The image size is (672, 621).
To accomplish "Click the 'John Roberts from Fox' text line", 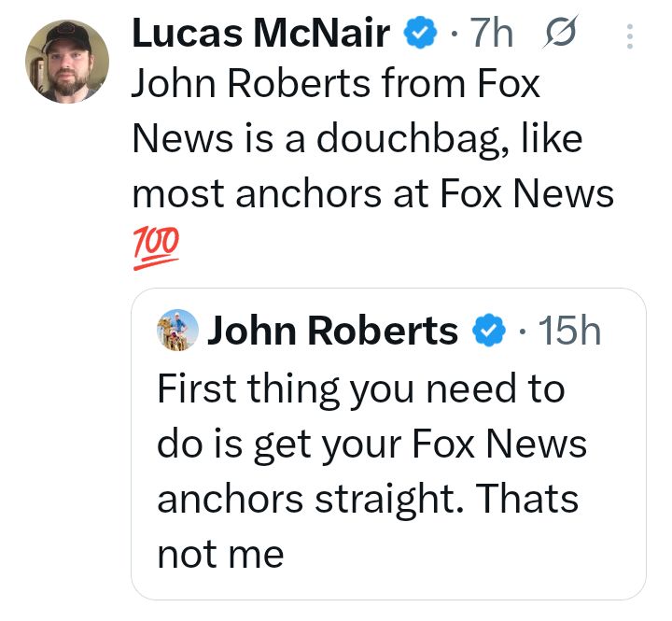I will click(x=336, y=86).
